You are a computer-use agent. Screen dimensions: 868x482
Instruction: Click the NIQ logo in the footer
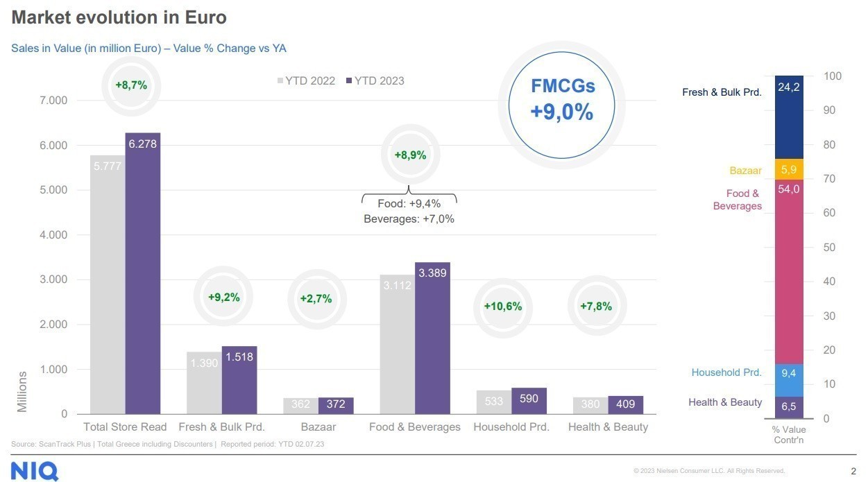point(35,470)
